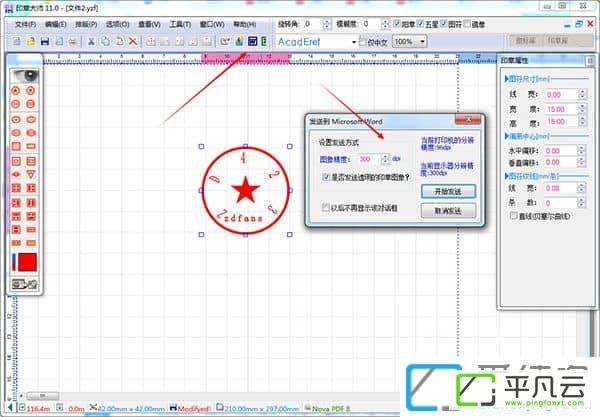Click the green toolbar icon before font box
This screenshot has height=417, width=600.
[264, 41]
